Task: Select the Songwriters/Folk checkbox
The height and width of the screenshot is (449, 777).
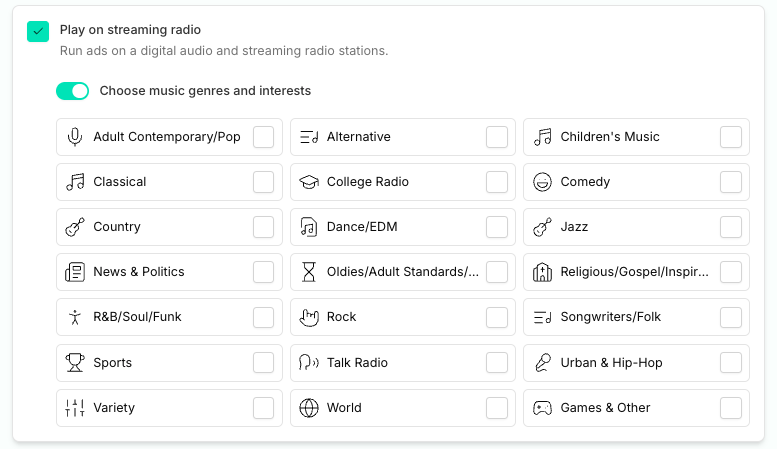Action: point(731,317)
